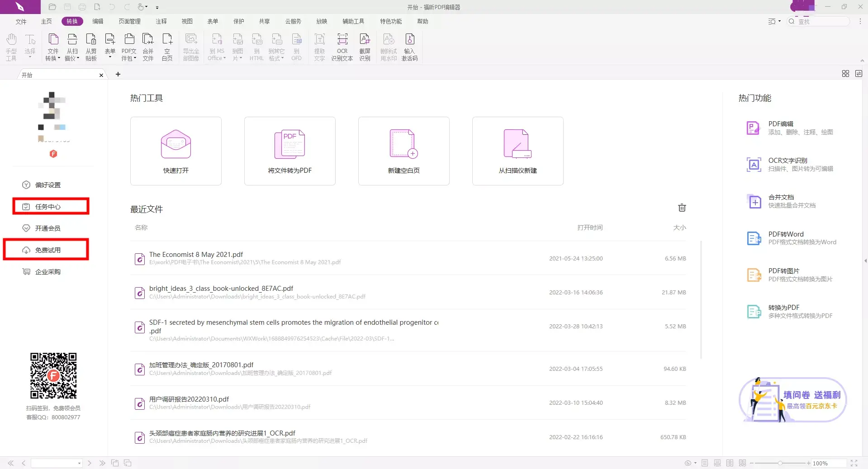The image size is (868, 469).
Task: Activate the Select tool (选择)
Action: [30, 45]
